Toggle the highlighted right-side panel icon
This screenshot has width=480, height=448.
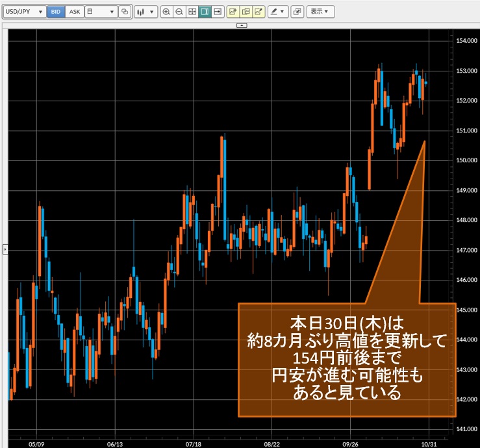[204, 12]
